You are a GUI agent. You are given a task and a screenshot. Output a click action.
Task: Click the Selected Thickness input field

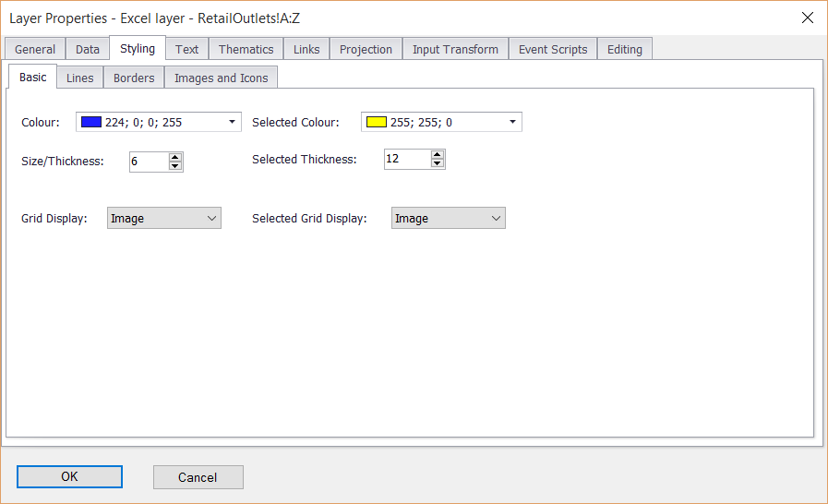tap(406, 159)
